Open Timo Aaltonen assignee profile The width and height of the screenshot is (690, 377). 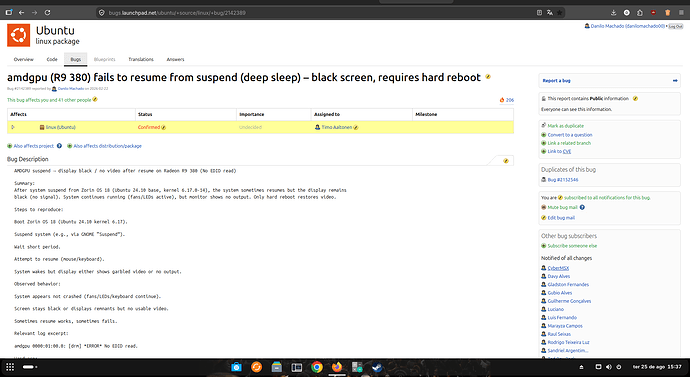tap(337, 127)
